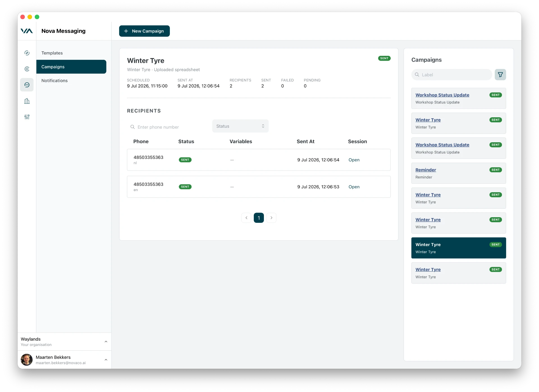
Task: Open the Notifications menu item
Action: [71, 81]
